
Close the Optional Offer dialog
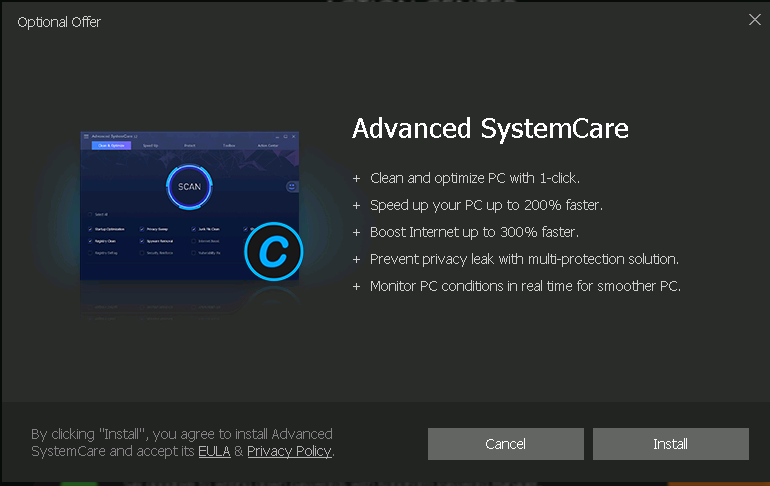click(754, 20)
